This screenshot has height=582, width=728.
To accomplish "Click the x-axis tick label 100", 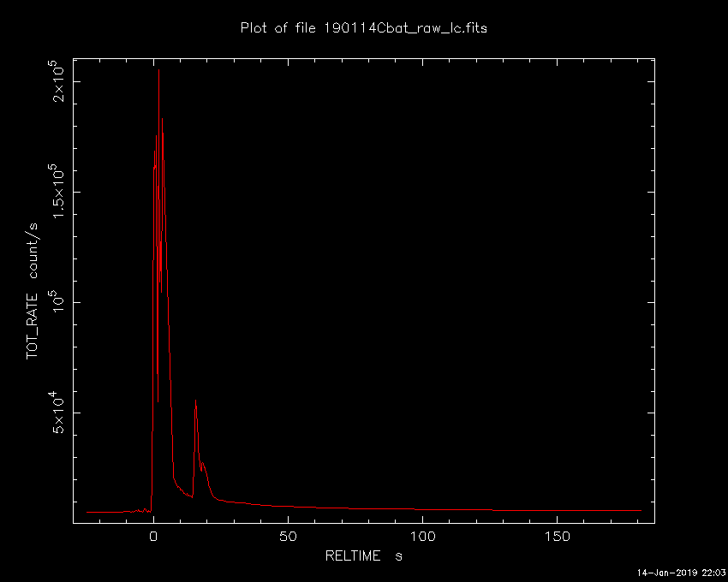I will tap(422, 537).
